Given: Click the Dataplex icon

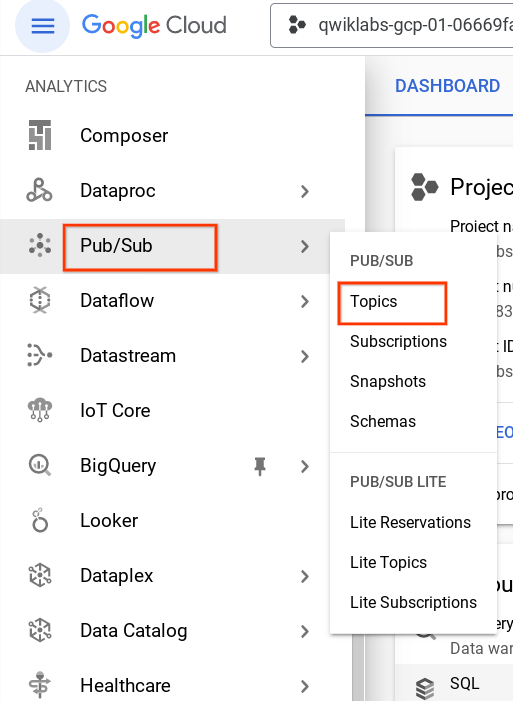Looking at the screenshot, I should pos(40,575).
